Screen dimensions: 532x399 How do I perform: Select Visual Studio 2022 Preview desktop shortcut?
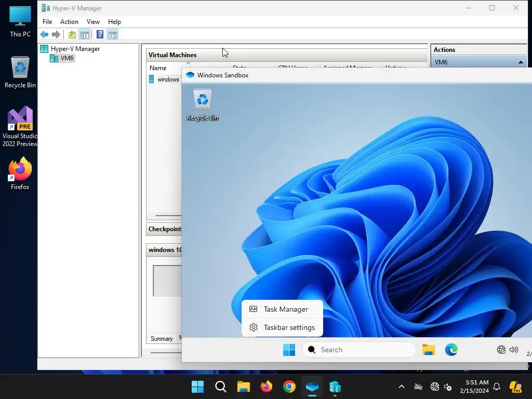coord(20,127)
